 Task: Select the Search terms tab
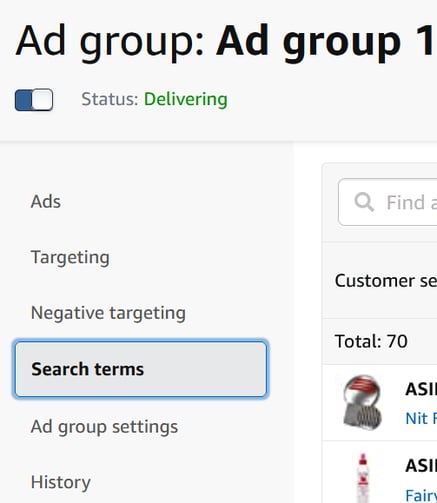pyautogui.click(x=141, y=369)
